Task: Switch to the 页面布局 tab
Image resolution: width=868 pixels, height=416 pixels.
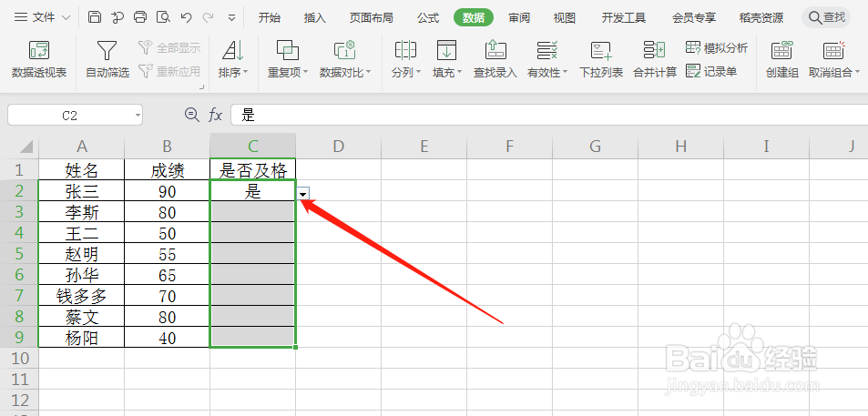Action: (x=371, y=17)
